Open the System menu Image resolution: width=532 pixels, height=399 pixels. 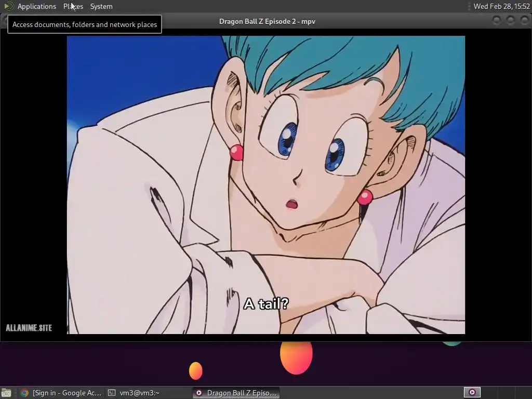pos(101,6)
